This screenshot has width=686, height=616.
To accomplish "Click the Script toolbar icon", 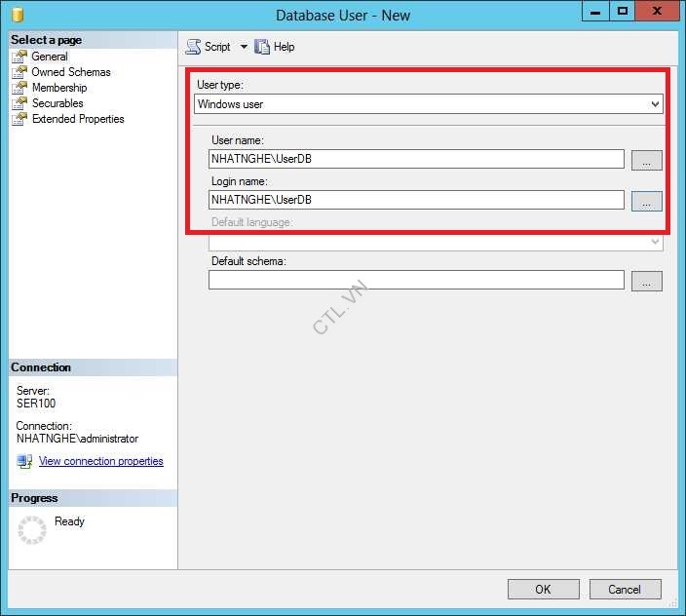I will [x=193, y=47].
